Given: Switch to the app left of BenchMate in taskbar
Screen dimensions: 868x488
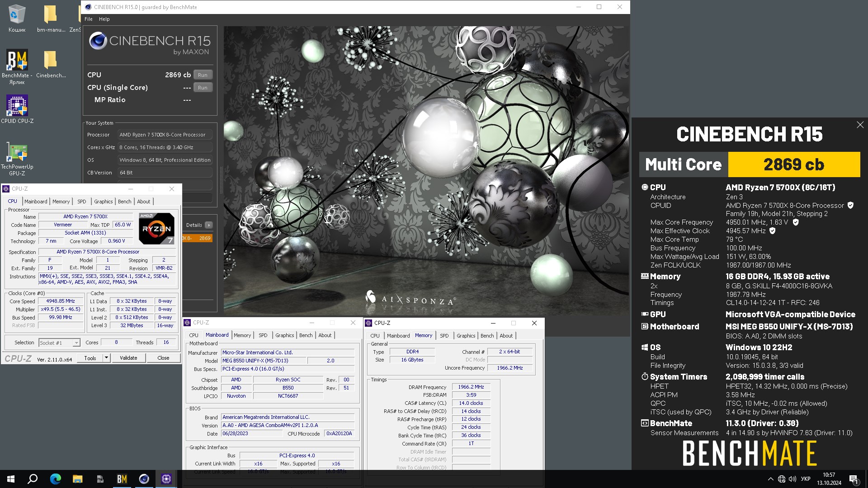Looking at the screenshot, I should tap(99, 479).
